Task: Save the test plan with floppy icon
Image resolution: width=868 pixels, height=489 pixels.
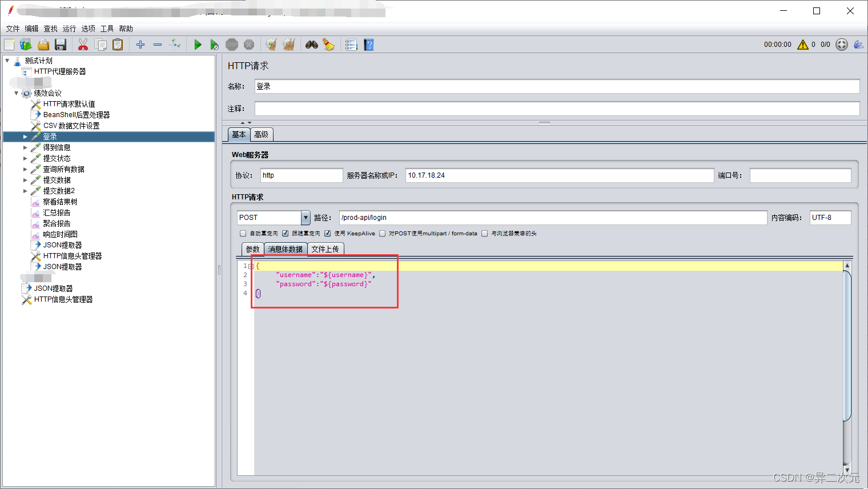Action: 61,45
